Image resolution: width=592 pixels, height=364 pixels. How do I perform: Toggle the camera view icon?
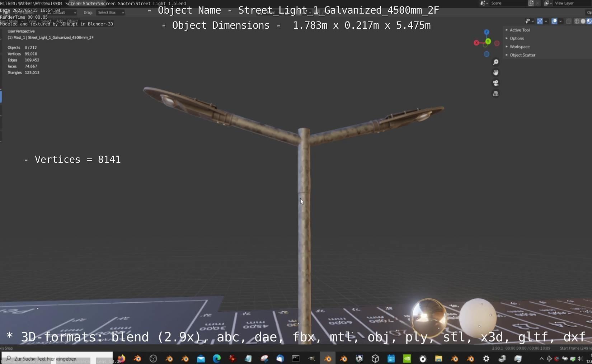coord(495,83)
